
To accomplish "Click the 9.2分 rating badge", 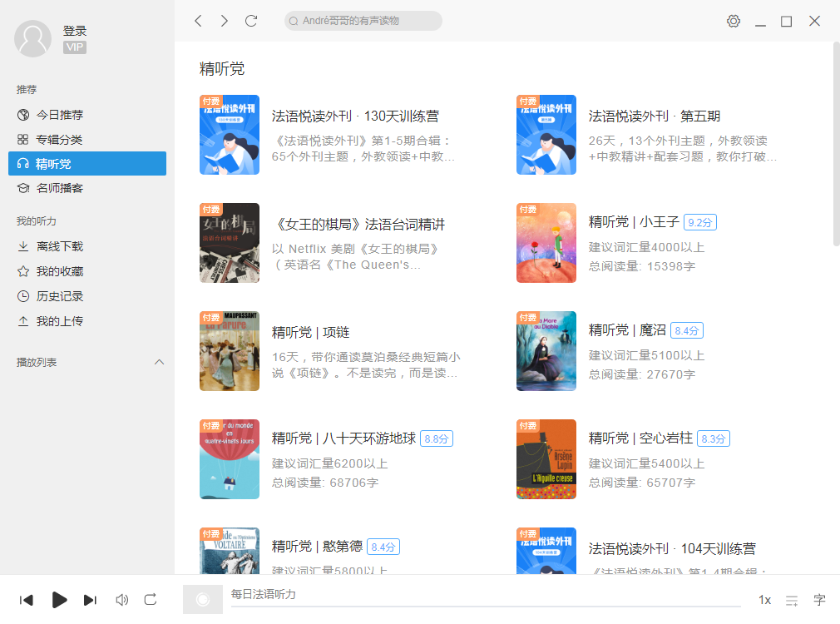I will click(700, 222).
